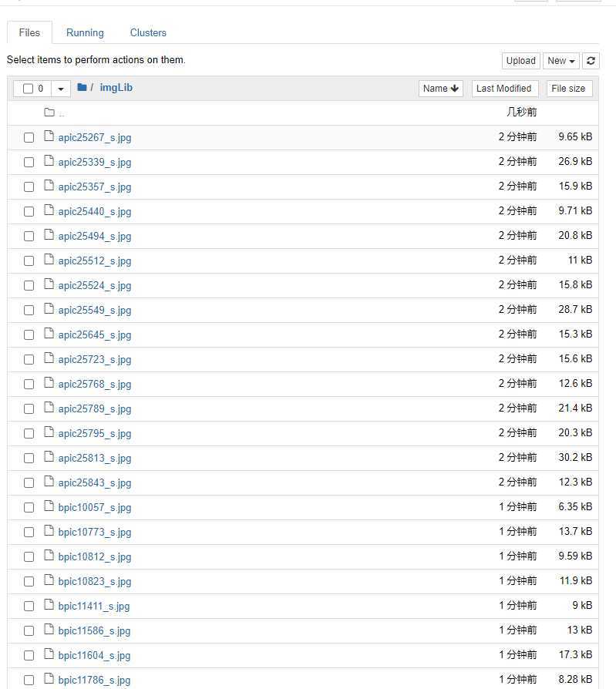This screenshot has width=616, height=689.
Task: Click the '9 kB' size of bpic11411_s.jpg
Action: [x=582, y=605]
